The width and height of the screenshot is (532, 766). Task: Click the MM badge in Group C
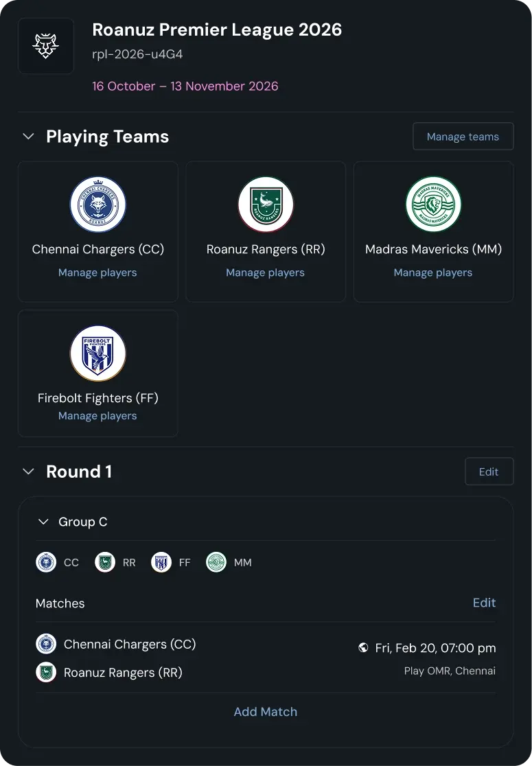[x=216, y=562]
